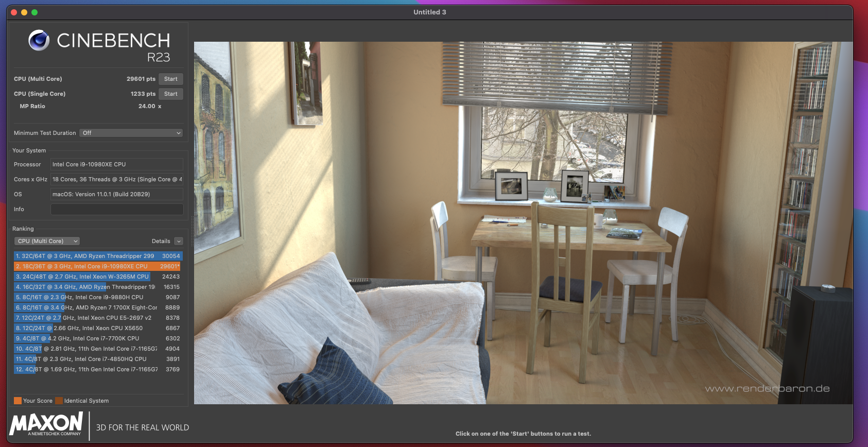Image resolution: width=868 pixels, height=447 pixels.
Task: Close the Untitled 3 window
Action: [x=14, y=12]
